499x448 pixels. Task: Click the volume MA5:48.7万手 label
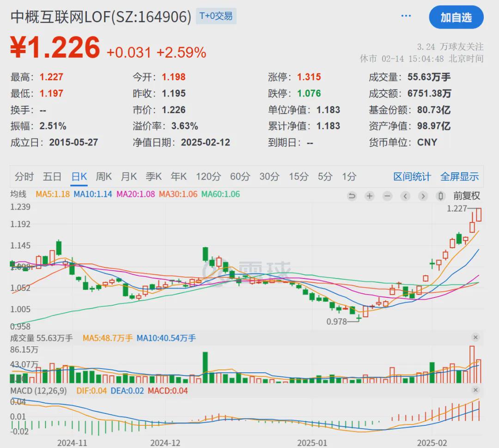[x=108, y=338]
